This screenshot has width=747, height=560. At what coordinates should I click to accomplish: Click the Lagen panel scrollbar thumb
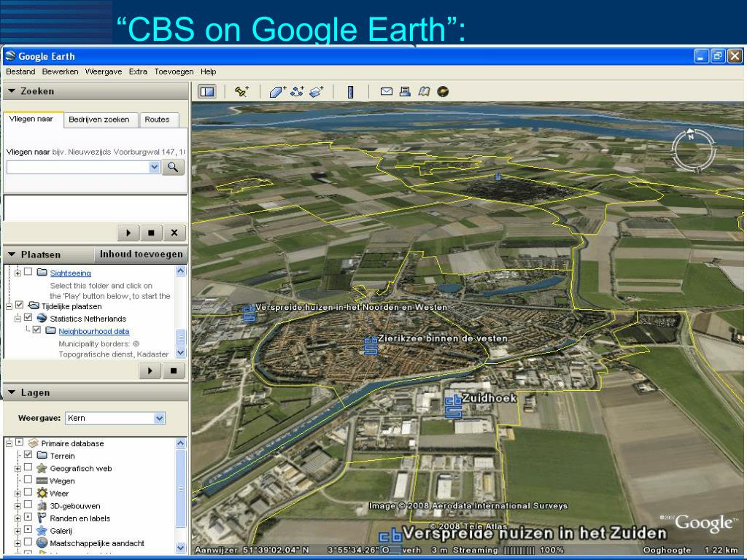click(181, 488)
